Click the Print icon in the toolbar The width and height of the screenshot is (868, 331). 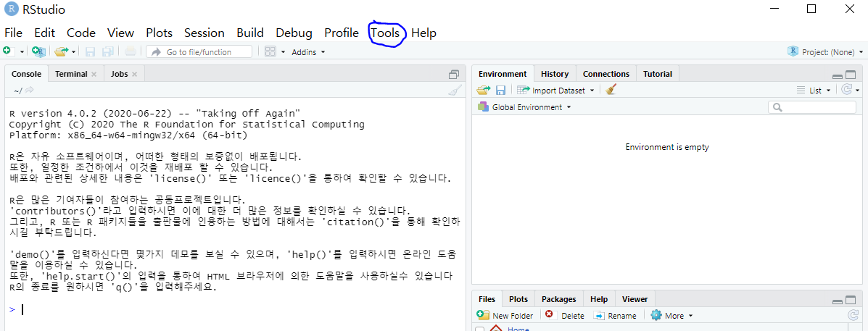point(130,51)
